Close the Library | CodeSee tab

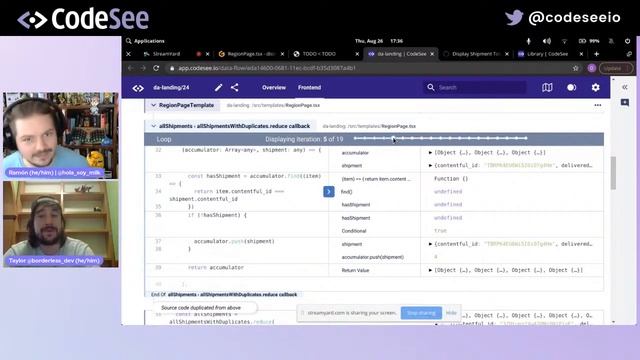pos(581,54)
